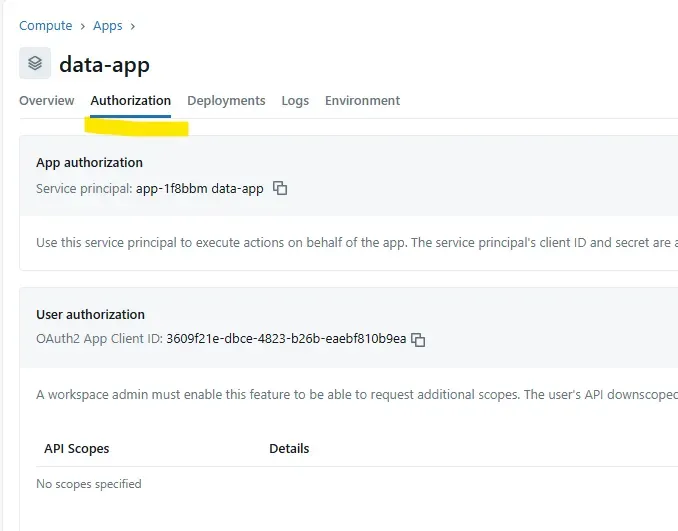The width and height of the screenshot is (678, 531).
Task: Click the User authorization heading
Action: (x=90, y=314)
